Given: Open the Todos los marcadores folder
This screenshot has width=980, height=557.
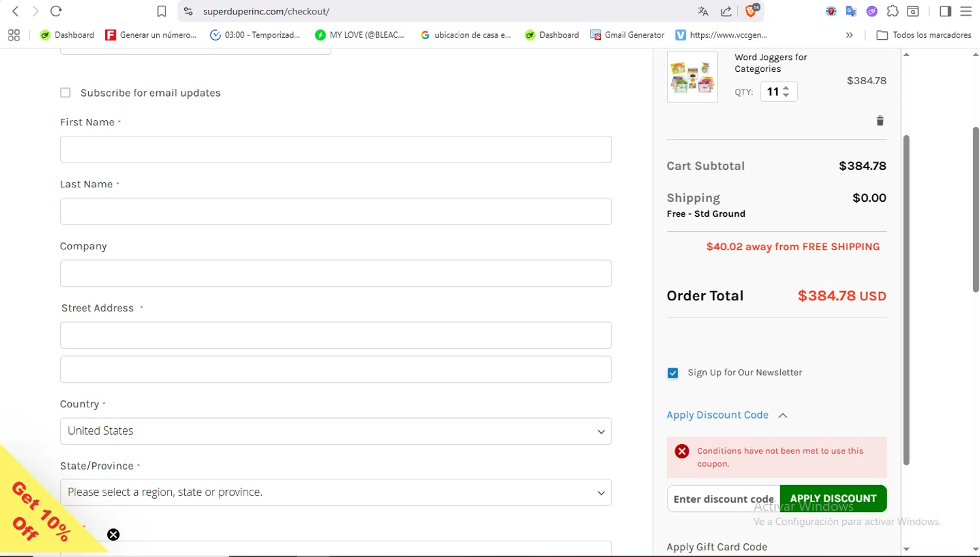Looking at the screenshot, I should (x=924, y=35).
